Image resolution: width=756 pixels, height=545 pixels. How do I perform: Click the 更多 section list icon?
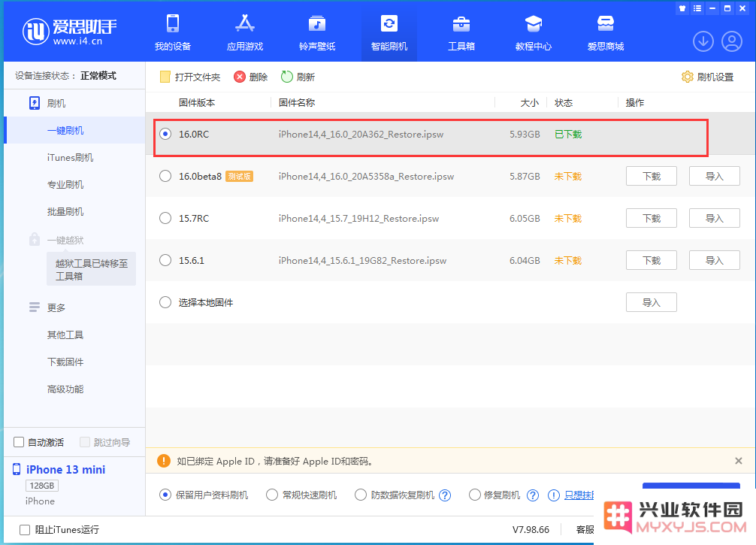point(35,307)
